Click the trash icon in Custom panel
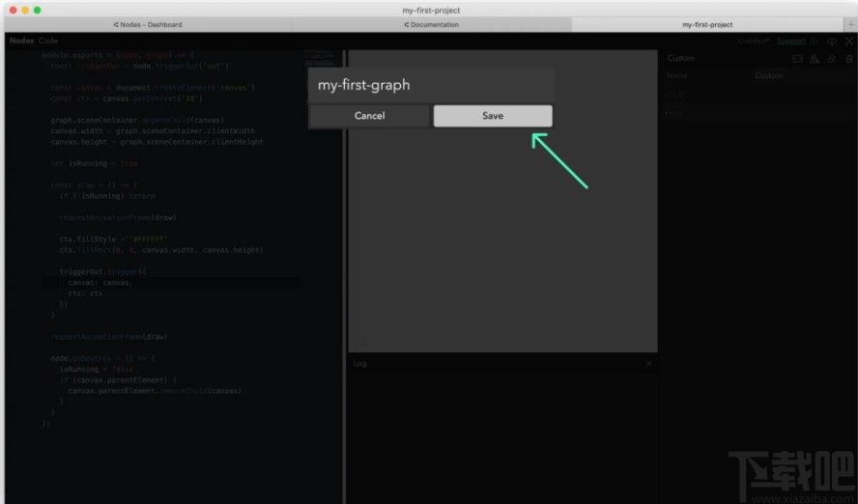The image size is (858, 504). (x=849, y=59)
